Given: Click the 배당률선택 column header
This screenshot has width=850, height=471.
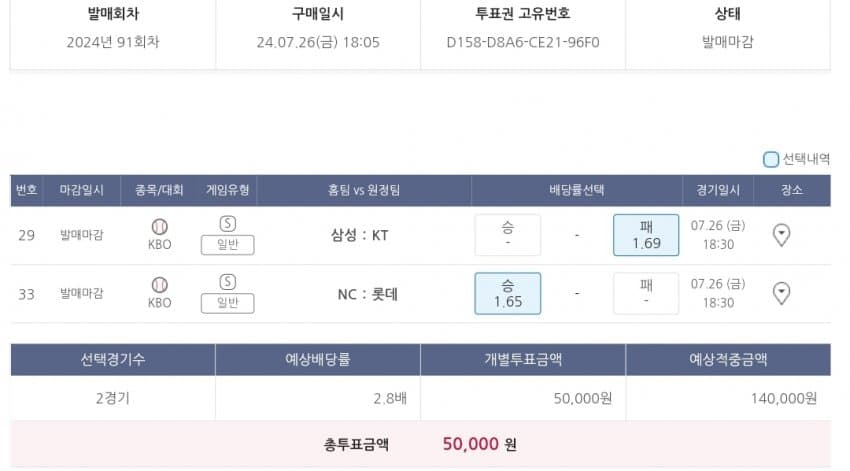Looking at the screenshot, I should tap(577, 190).
